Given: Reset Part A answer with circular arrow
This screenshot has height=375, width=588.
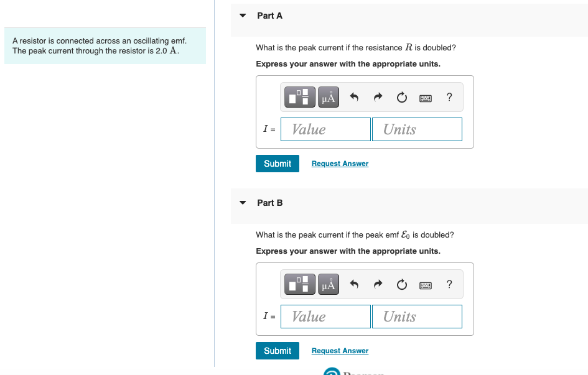Looking at the screenshot, I should pos(401,98).
